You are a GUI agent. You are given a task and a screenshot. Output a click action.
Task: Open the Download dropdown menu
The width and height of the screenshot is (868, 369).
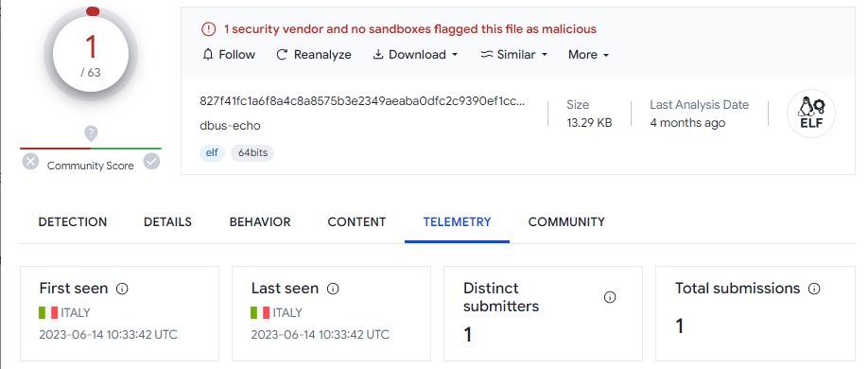click(x=415, y=54)
